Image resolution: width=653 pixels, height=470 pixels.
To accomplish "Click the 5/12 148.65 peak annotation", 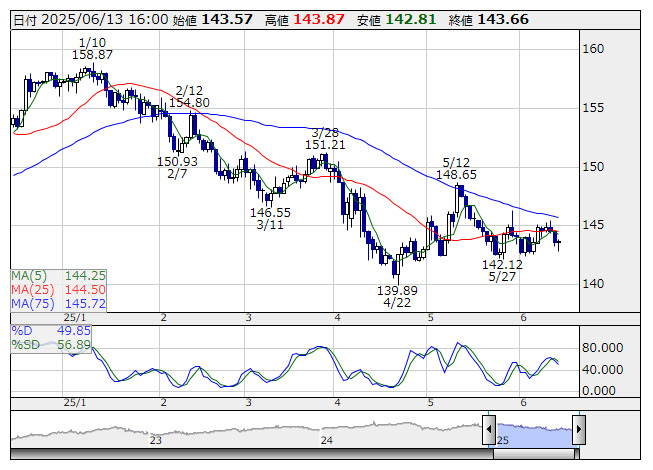I will (x=456, y=168).
